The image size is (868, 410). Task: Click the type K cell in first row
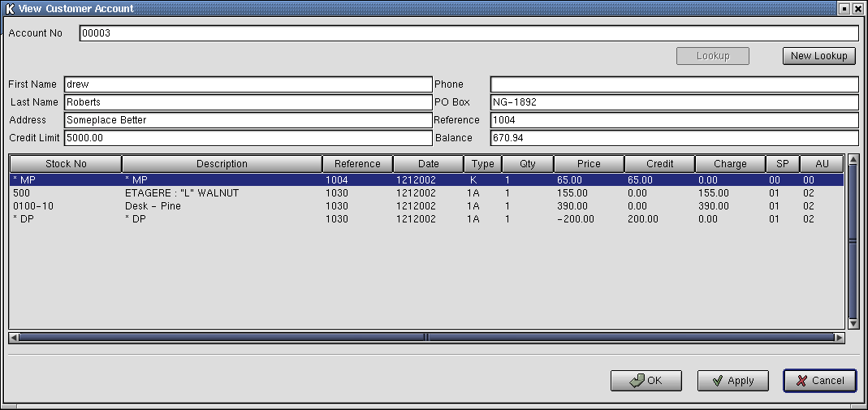(473, 179)
